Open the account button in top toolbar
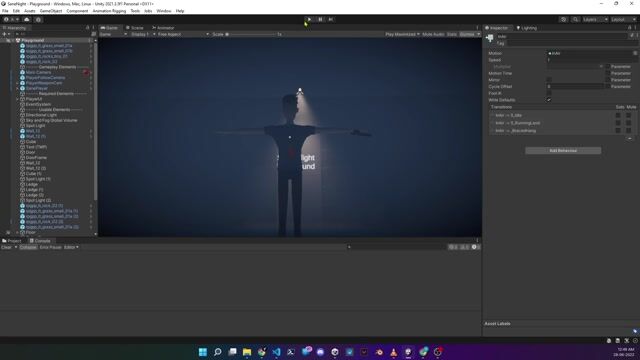This screenshot has width=640, height=360. pos(11,20)
